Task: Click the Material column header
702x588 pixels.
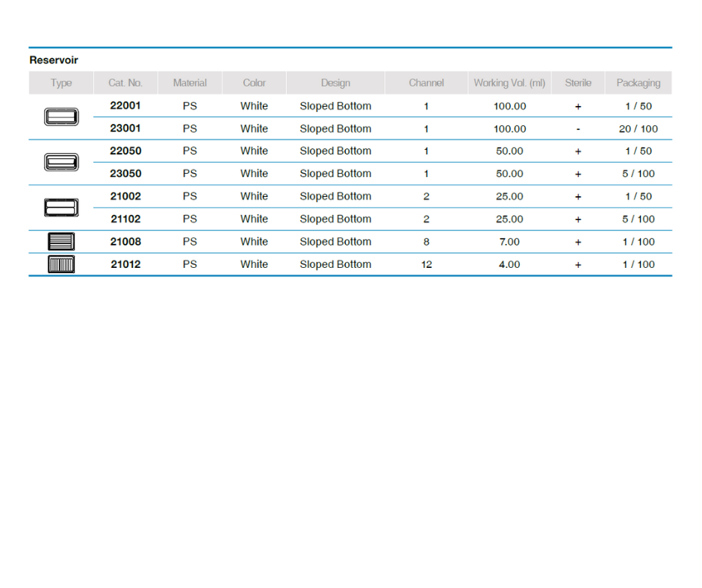Action: point(190,83)
